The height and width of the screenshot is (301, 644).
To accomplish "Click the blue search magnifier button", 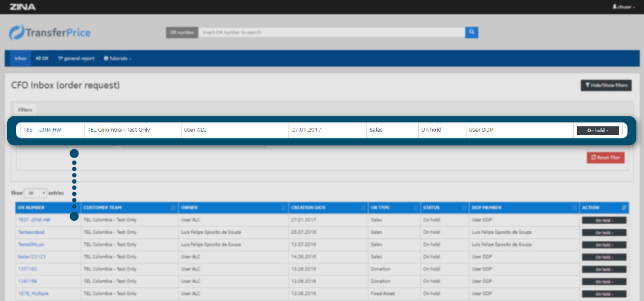I will (471, 32).
